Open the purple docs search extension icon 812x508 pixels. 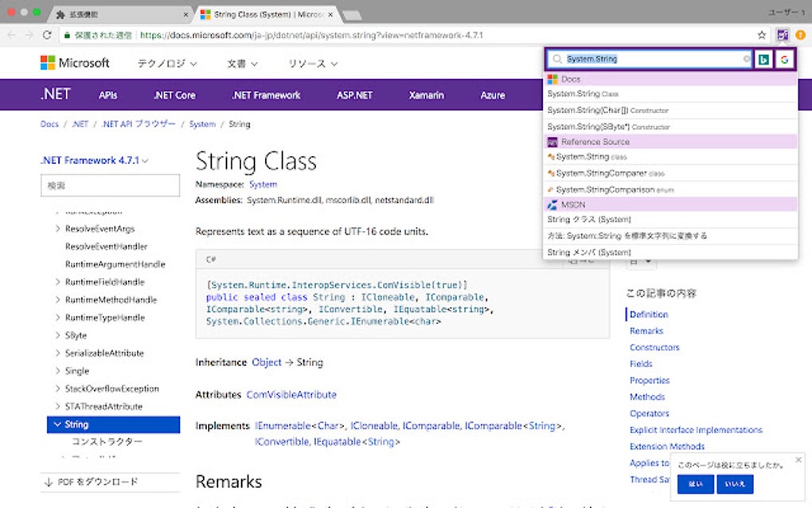pos(782,35)
